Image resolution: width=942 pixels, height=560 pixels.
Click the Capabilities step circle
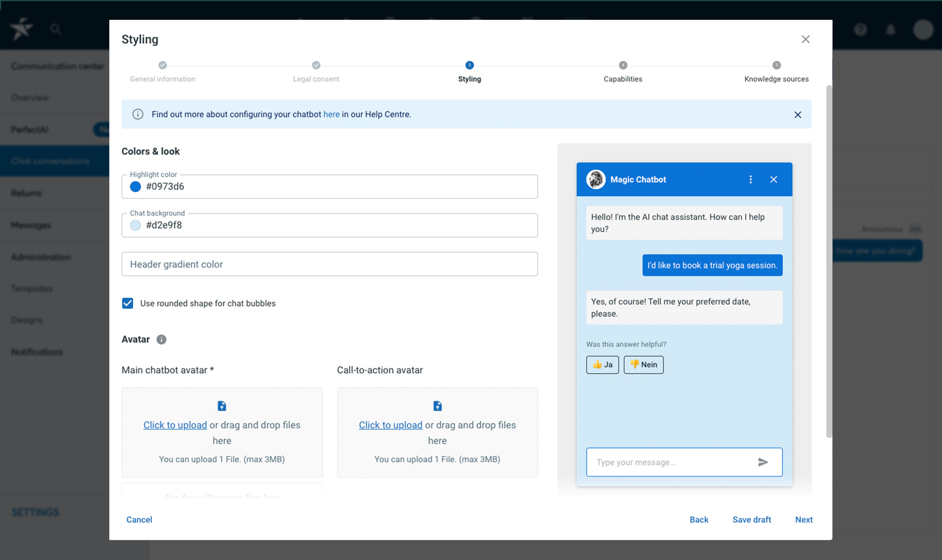pyautogui.click(x=623, y=65)
